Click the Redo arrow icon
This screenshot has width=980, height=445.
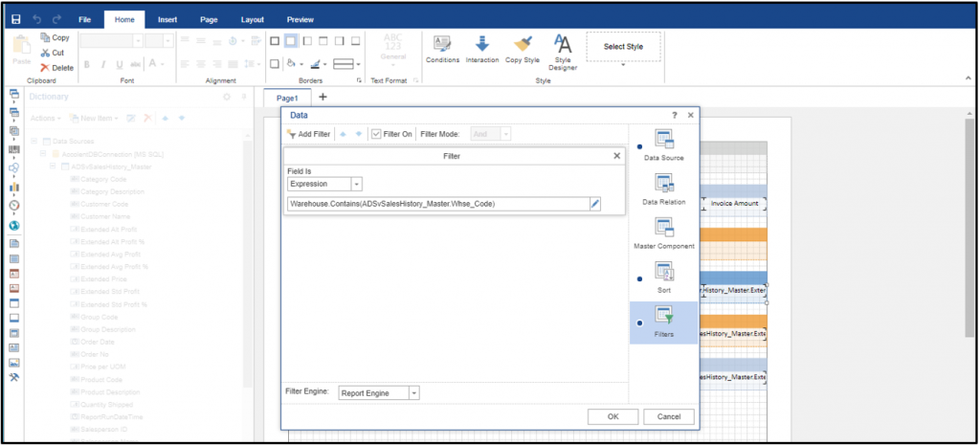tap(56, 19)
